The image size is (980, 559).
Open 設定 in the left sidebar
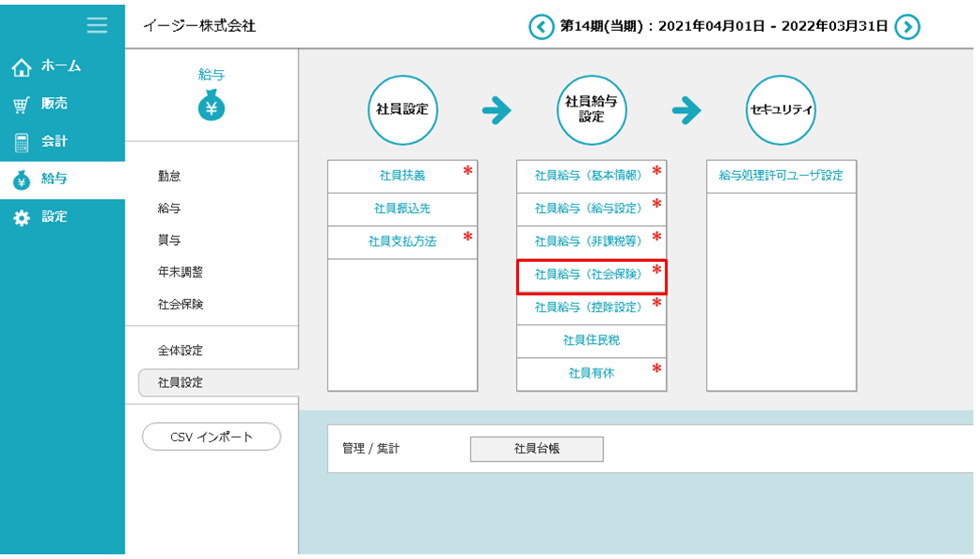point(53,217)
